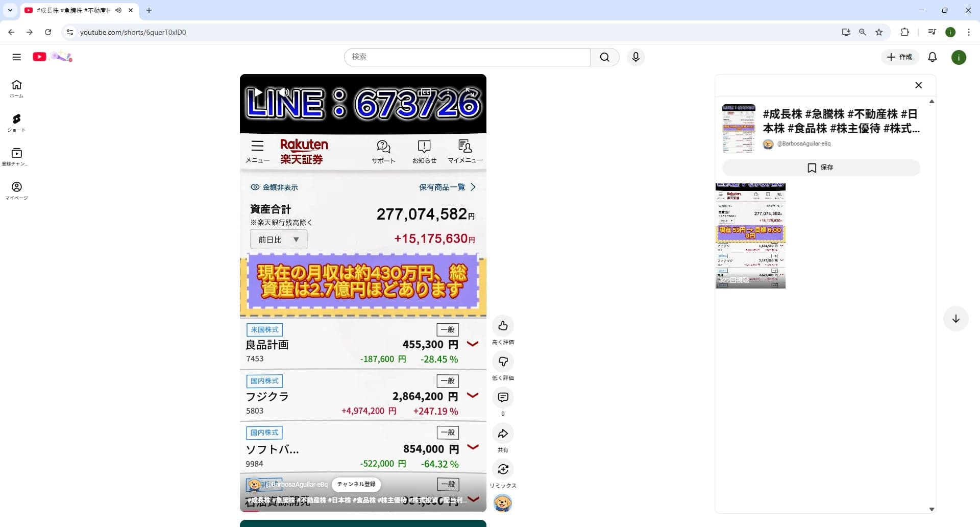
Task: Go to the YouTube home logo
Action: point(53,57)
